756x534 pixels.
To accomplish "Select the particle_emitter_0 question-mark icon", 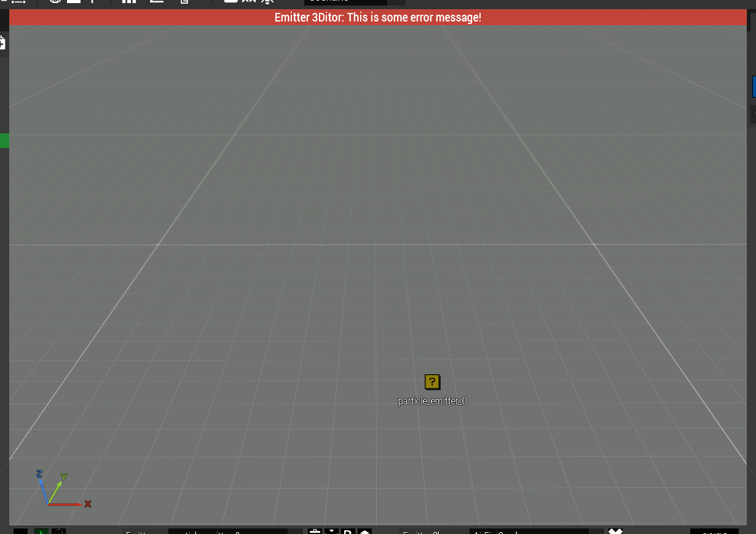I will point(432,382).
